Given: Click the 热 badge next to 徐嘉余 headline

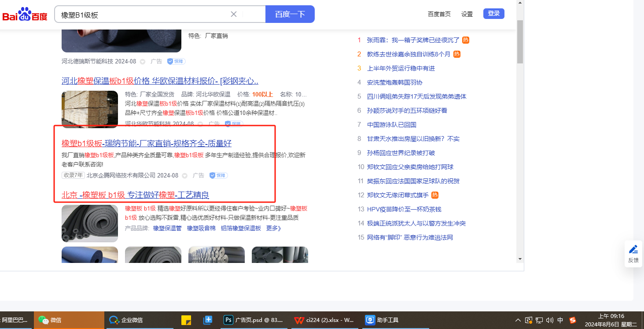Looking at the screenshot, I should tap(457, 54).
